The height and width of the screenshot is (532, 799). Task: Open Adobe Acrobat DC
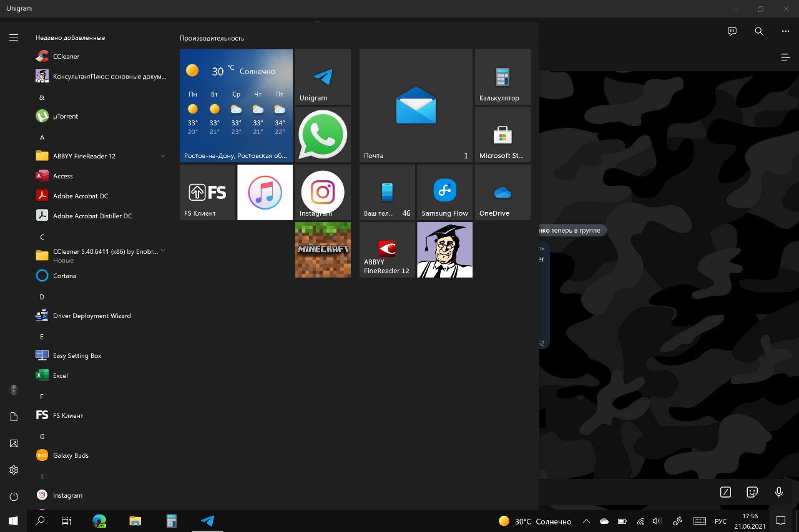coord(100,196)
